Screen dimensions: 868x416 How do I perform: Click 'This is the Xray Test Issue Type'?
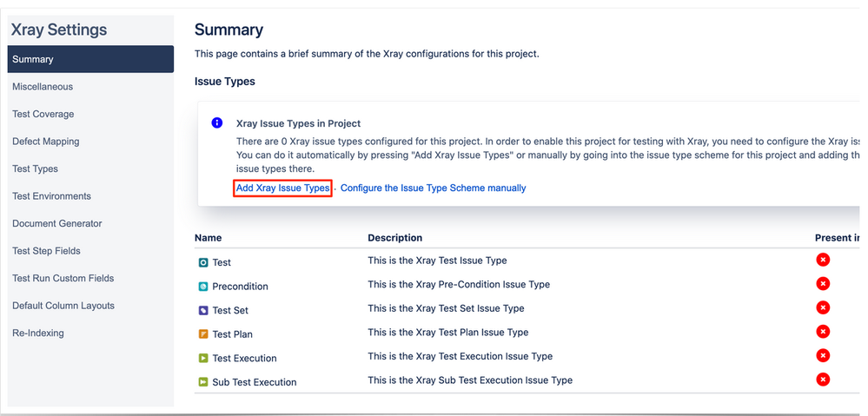click(437, 260)
